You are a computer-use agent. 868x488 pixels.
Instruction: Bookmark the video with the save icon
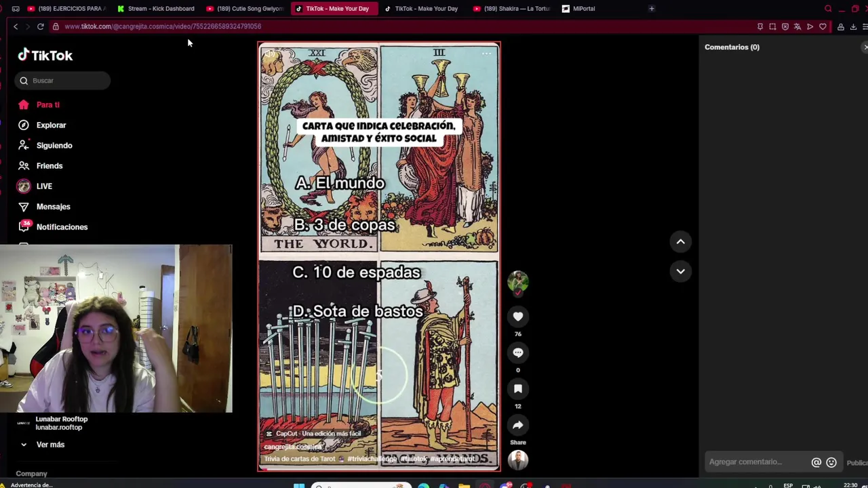[518, 389]
